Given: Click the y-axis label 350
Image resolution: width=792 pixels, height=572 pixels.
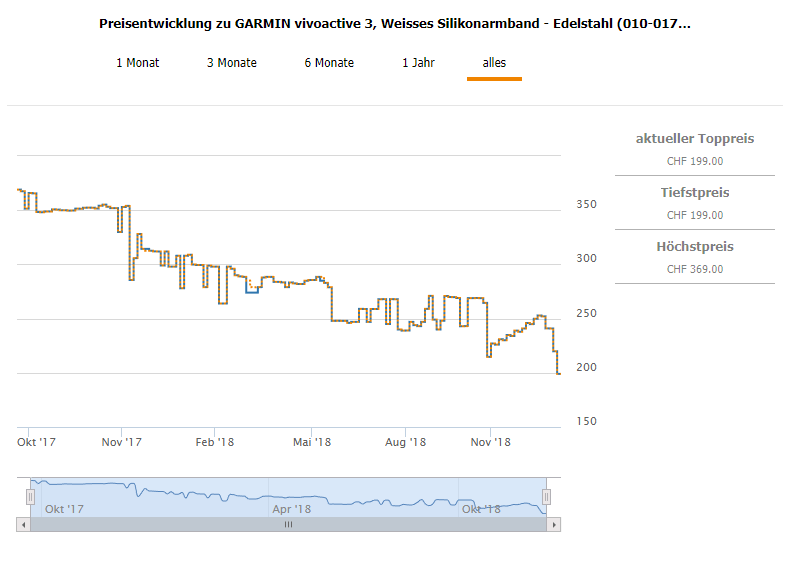Looking at the screenshot, I should click(x=586, y=204).
